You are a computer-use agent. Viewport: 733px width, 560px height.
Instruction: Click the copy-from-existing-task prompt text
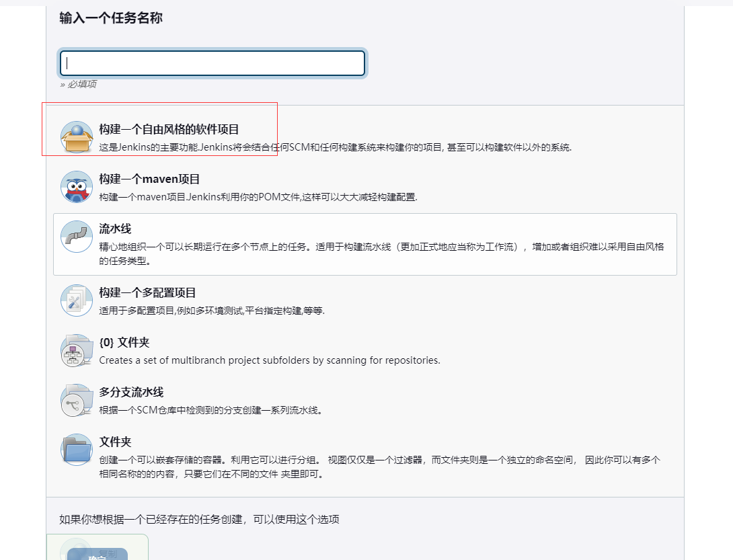(x=199, y=520)
